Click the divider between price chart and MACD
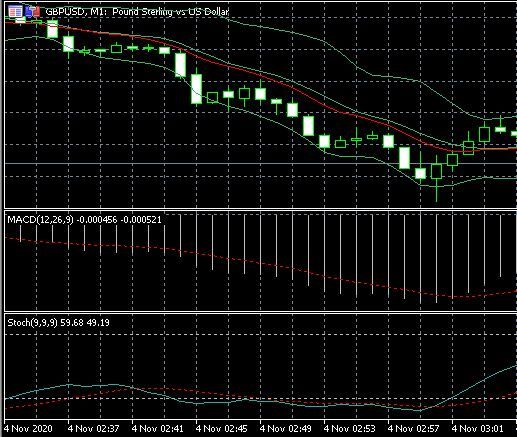Screen dimensions: 517x437 click(260, 209)
